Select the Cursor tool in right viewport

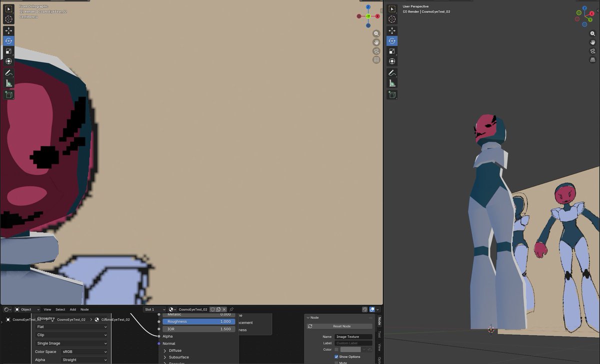[392, 19]
